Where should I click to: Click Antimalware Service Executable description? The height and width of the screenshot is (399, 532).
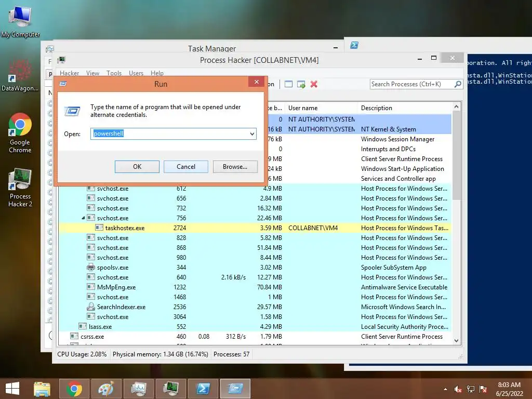pos(404,287)
